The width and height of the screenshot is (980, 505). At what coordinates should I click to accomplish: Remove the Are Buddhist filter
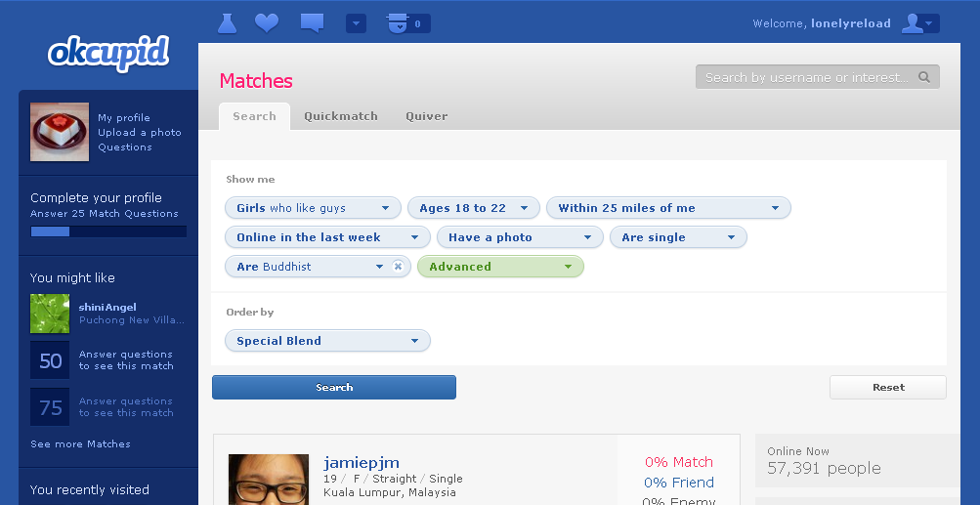coord(398,267)
